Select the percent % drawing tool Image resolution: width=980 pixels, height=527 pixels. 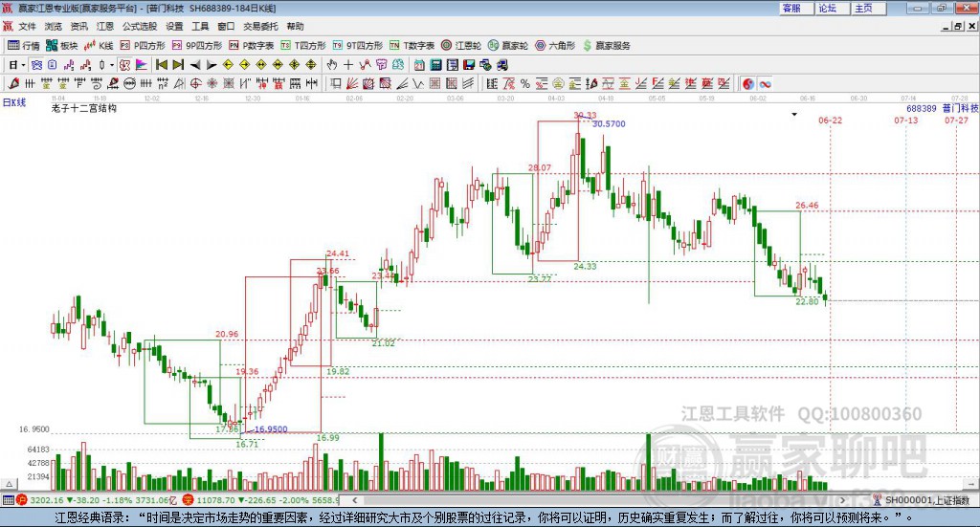525,83
